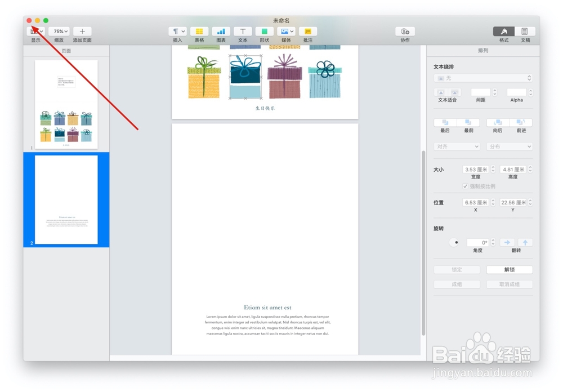563x392 pixels.
Task: Click the 文本绕排 section label
Action: click(444, 67)
